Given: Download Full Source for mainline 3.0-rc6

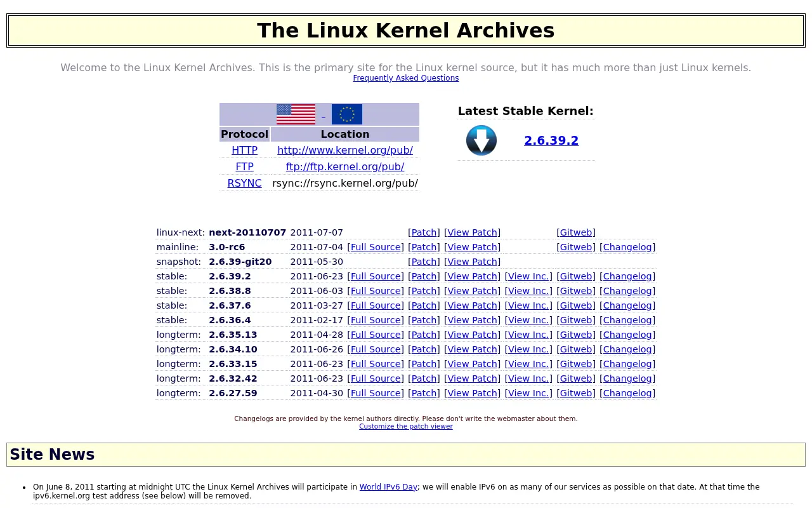Looking at the screenshot, I should (376, 247).
